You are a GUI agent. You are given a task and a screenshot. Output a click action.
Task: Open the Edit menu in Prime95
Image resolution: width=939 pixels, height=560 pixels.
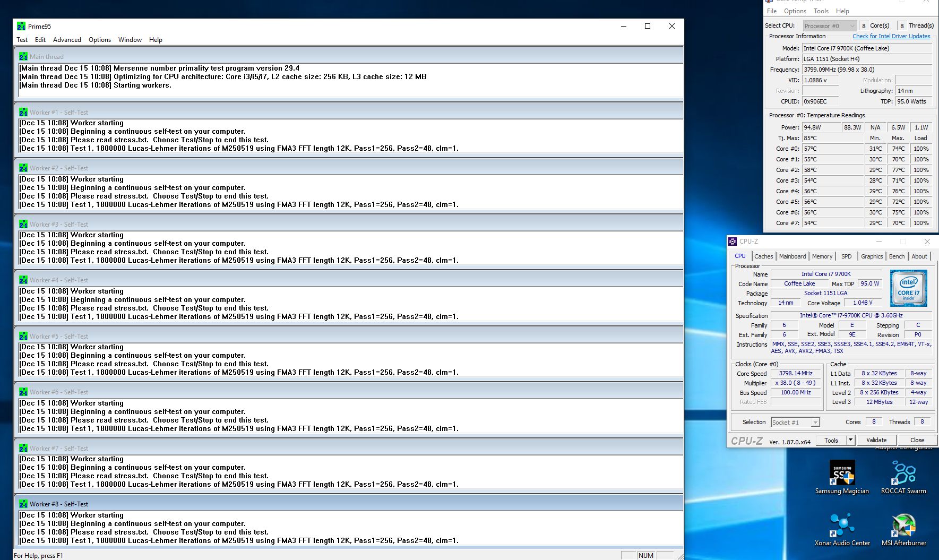[x=40, y=40]
